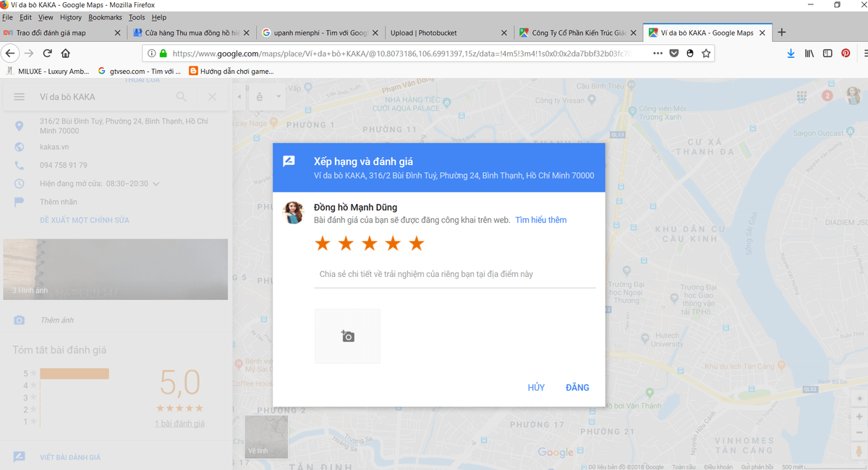Clear the Maps search with X icon
The image size is (868, 470).
212,97
